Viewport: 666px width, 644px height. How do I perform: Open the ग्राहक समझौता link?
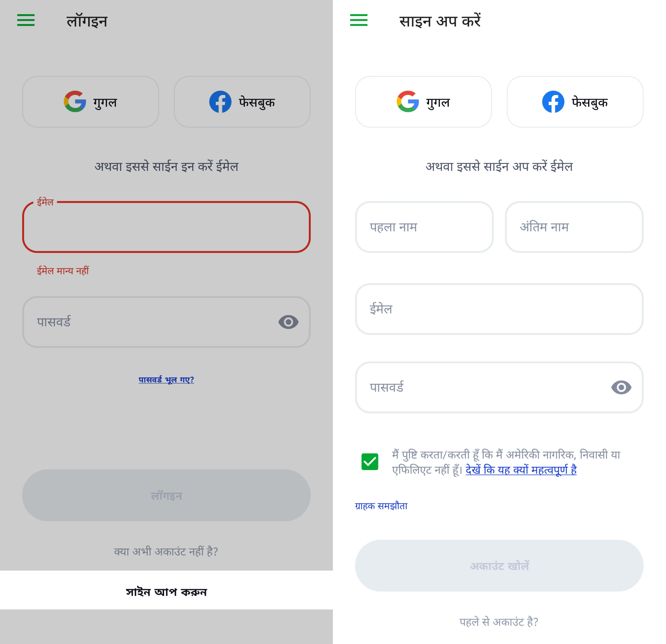[381, 506]
